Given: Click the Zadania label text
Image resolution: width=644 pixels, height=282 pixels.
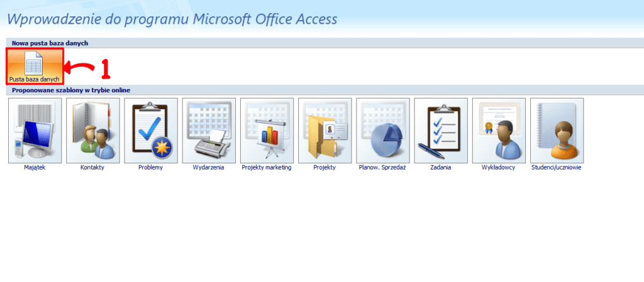Looking at the screenshot, I should tap(441, 168).
